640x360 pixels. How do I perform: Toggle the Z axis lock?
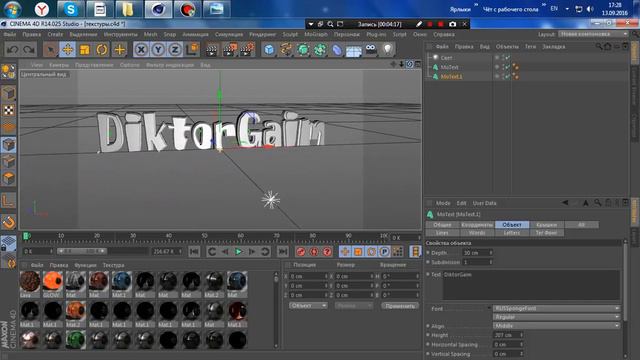coord(175,50)
